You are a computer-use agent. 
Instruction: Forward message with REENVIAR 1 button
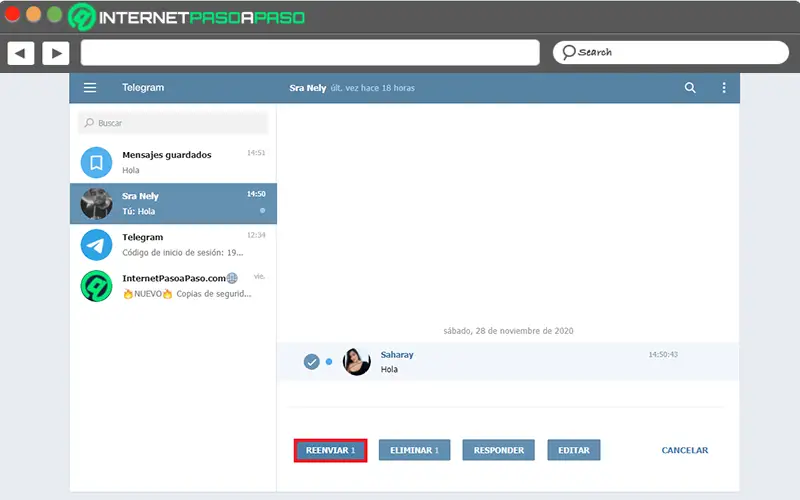pyautogui.click(x=331, y=451)
